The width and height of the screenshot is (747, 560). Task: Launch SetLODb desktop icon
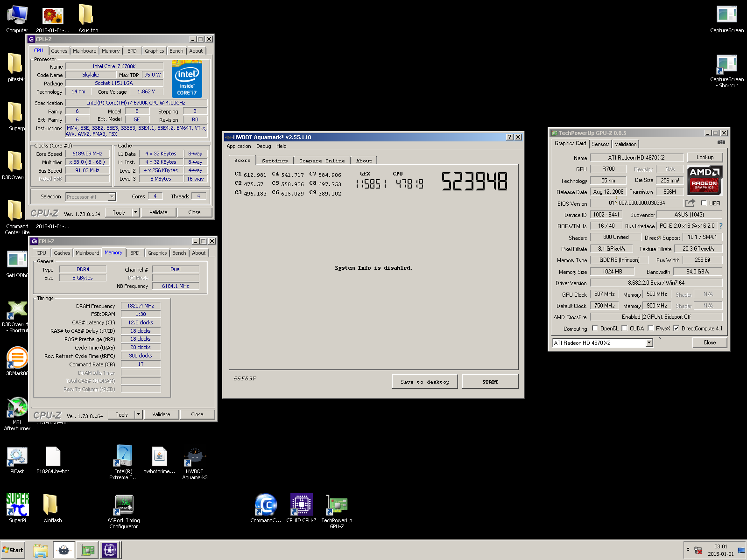click(x=17, y=264)
